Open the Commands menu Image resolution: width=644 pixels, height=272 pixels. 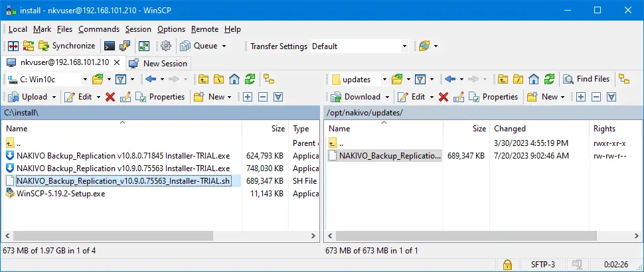(x=99, y=29)
